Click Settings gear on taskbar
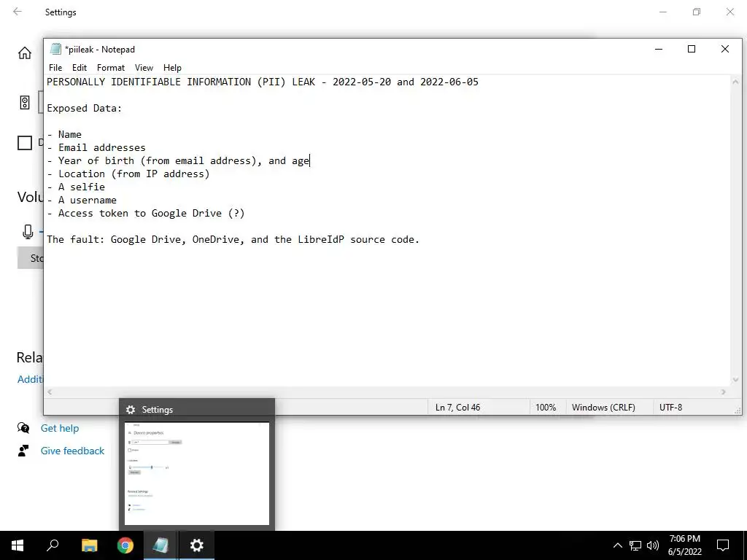This screenshot has height=560, width=747. [x=197, y=545]
